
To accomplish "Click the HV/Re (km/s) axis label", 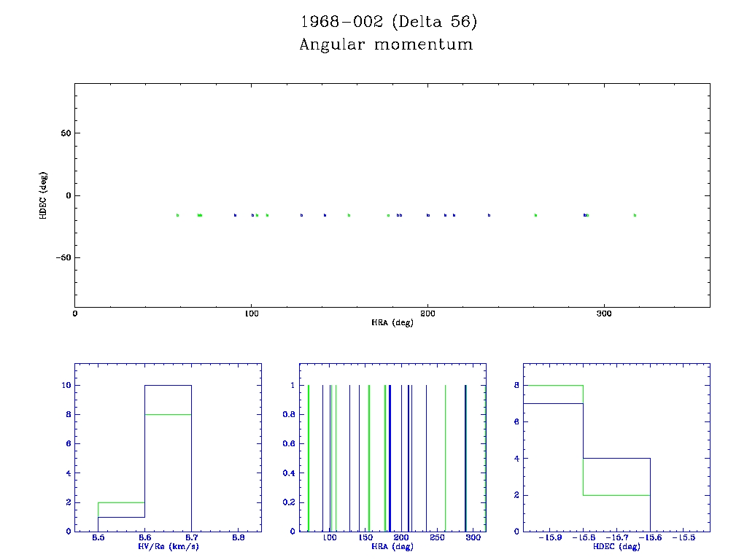I will click(x=168, y=546).
